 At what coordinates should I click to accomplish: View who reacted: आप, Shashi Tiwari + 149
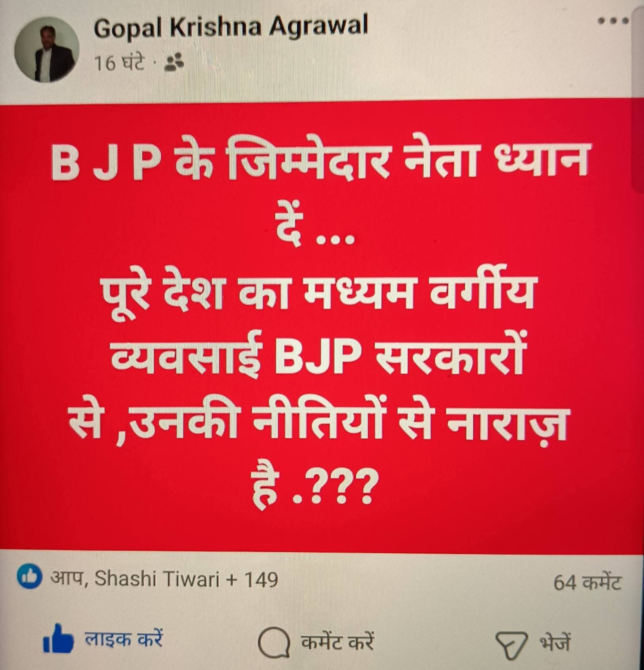164,579
